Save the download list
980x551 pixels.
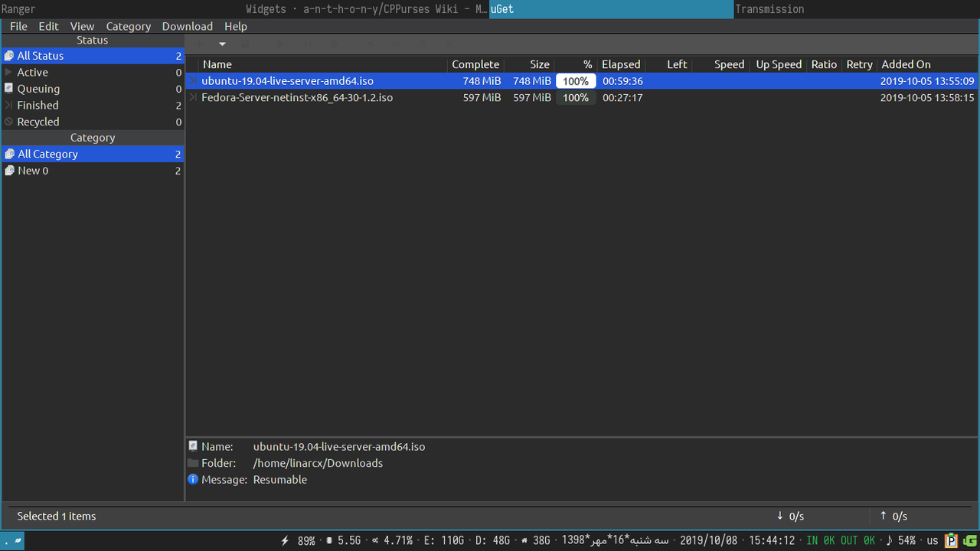tap(244, 44)
